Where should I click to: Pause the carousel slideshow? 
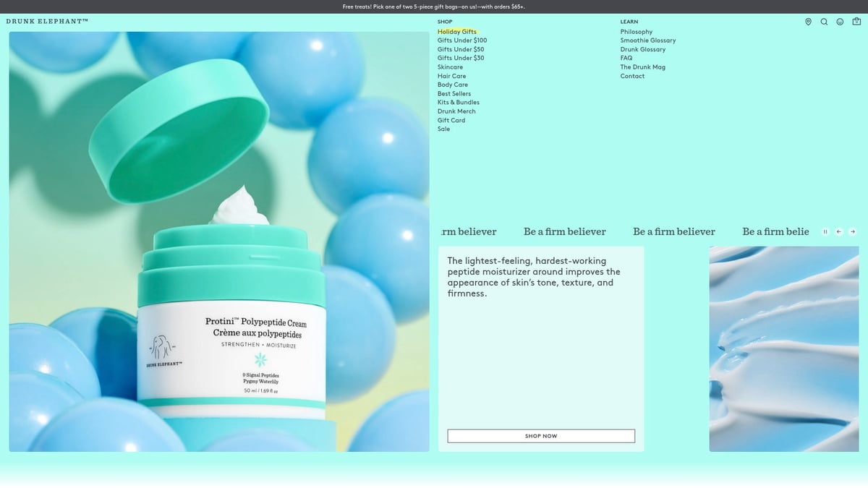[825, 232]
